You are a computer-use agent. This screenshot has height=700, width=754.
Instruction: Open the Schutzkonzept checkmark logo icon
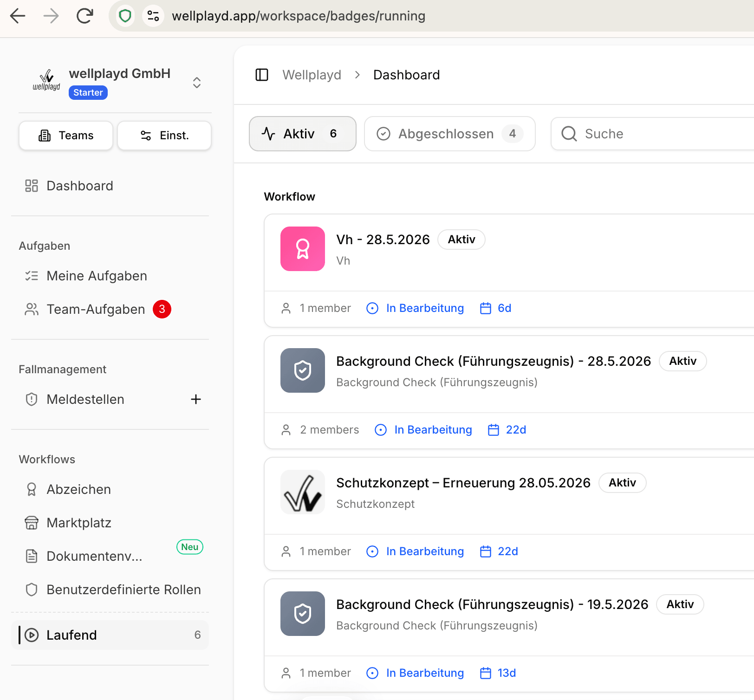[303, 492]
